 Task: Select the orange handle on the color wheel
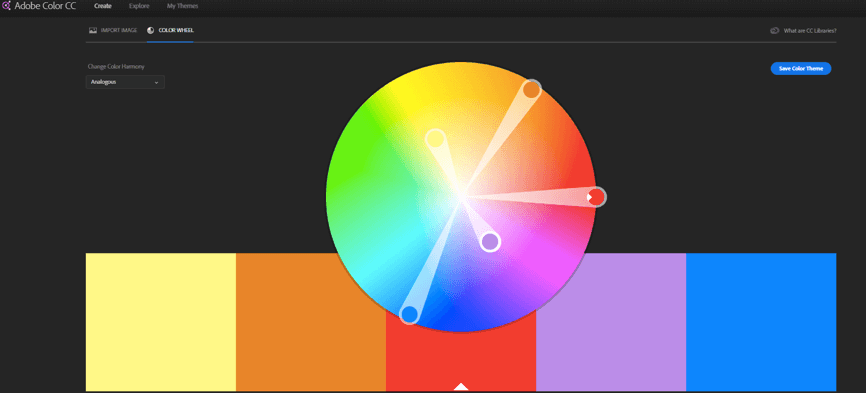click(x=531, y=89)
